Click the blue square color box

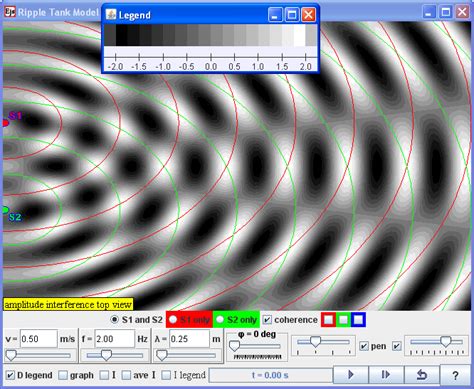click(x=358, y=319)
